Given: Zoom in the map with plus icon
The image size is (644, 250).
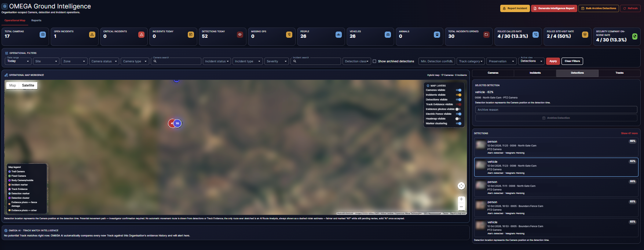Looking at the screenshot, I should pos(461,199).
